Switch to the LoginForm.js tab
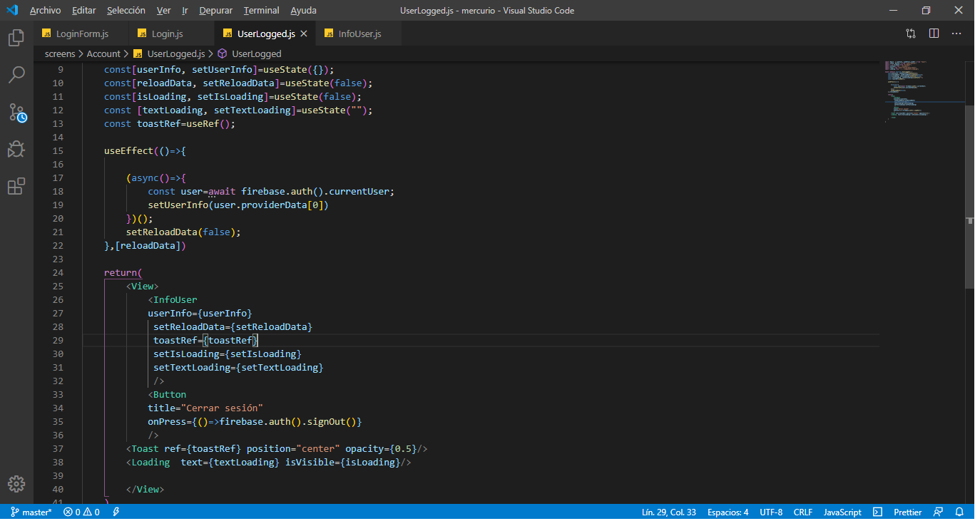Screen dimensions: 980x526 tap(81, 33)
